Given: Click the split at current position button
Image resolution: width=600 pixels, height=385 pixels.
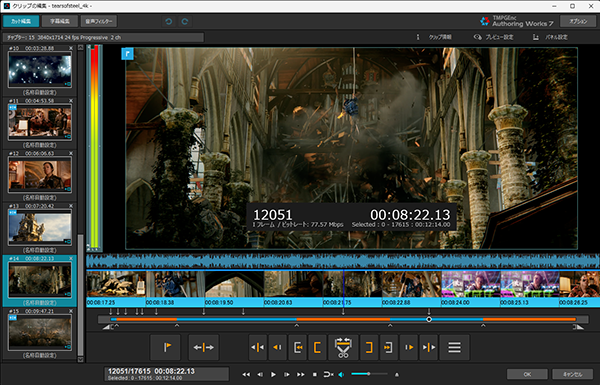Looking at the screenshot, I should click(x=204, y=347).
